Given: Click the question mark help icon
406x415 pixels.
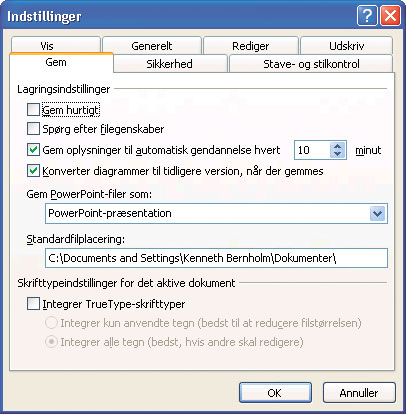Looking at the screenshot, I should [367, 16].
